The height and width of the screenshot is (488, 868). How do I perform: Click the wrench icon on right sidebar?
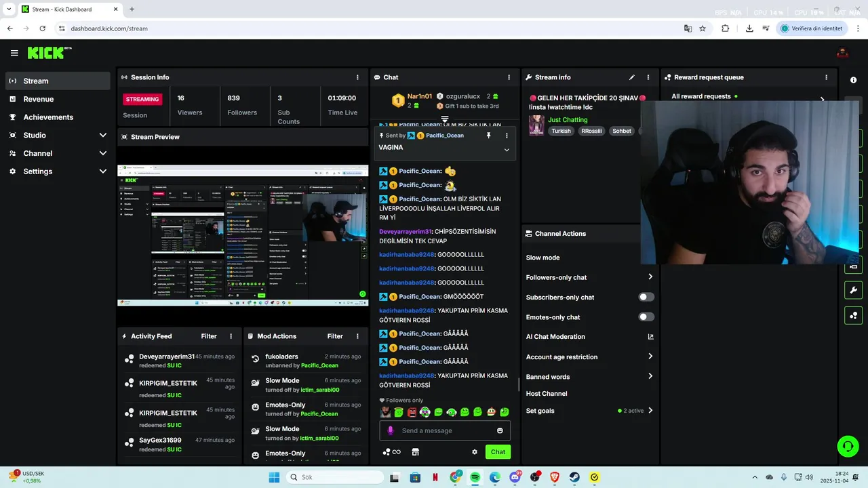click(853, 290)
